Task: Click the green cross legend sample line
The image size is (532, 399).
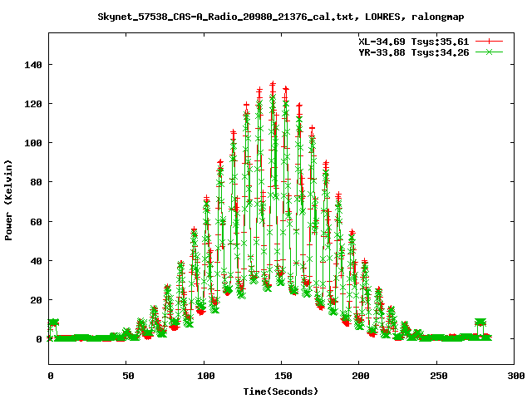Action: click(x=489, y=52)
